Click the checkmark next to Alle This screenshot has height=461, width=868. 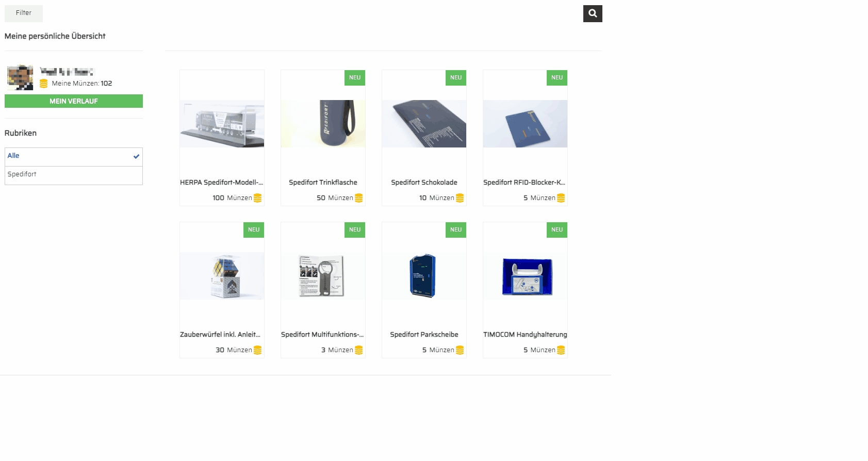click(x=136, y=156)
